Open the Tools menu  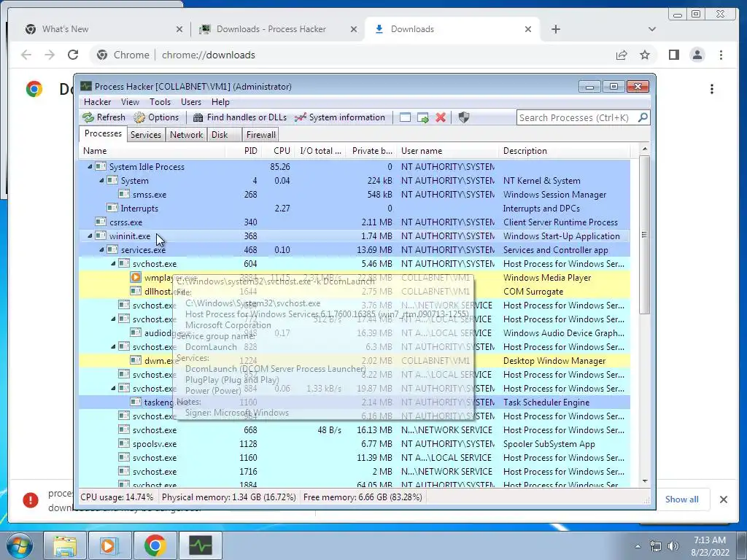[160, 102]
